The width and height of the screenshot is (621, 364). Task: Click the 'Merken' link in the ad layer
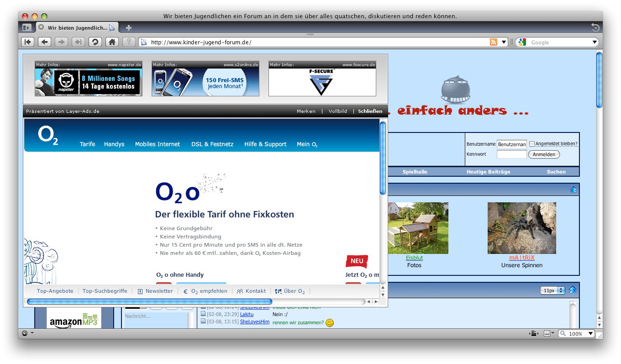(306, 111)
